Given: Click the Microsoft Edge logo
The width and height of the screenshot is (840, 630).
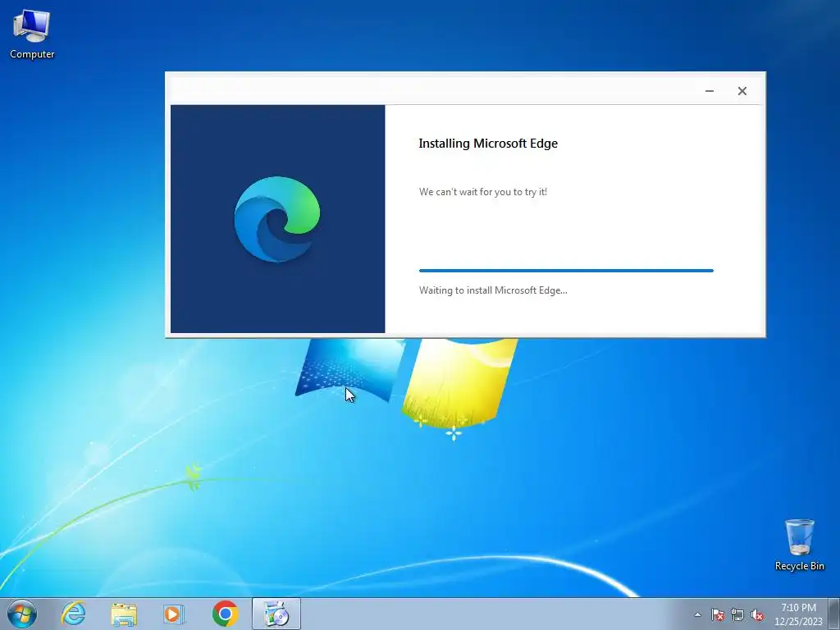Looking at the screenshot, I should point(277,219).
